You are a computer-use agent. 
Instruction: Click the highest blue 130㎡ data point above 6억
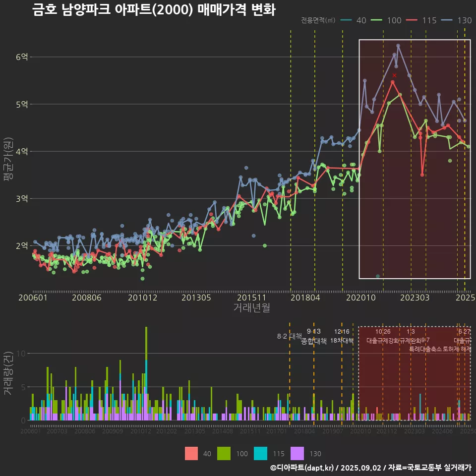tap(398, 46)
